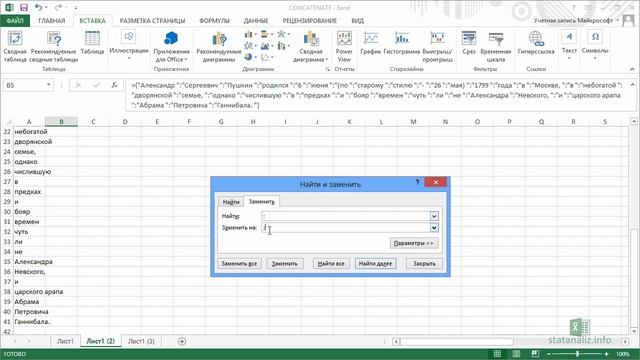Switch to the ГЛАВНАЯ ribbon tab
The height and width of the screenshot is (360, 640).
click(52, 20)
